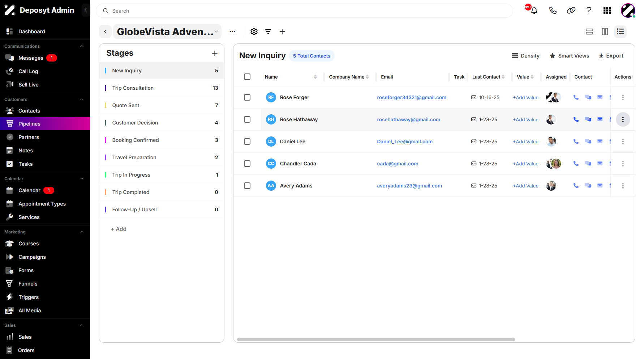This screenshot has width=644, height=359.
Task: Check the Rose Hathaway row checkbox
Action: point(247,119)
